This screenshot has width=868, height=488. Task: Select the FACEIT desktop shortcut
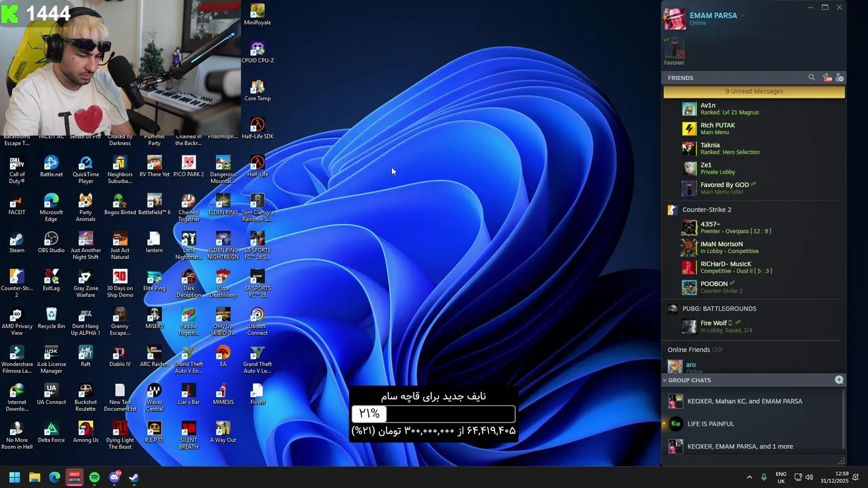coord(17,205)
